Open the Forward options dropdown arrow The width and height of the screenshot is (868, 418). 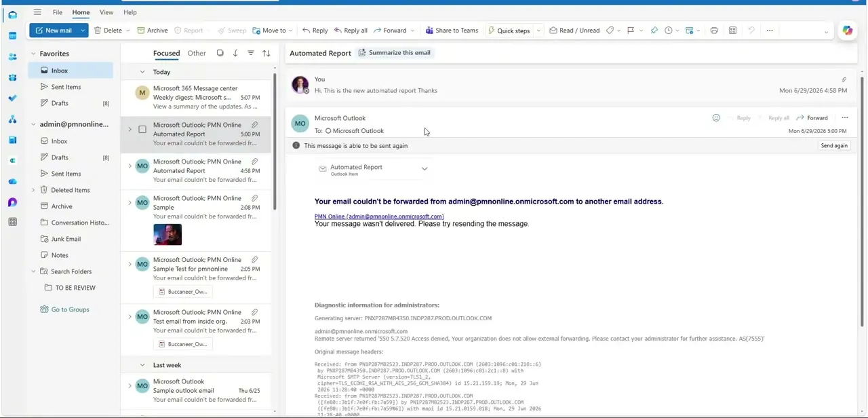click(413, 31)
